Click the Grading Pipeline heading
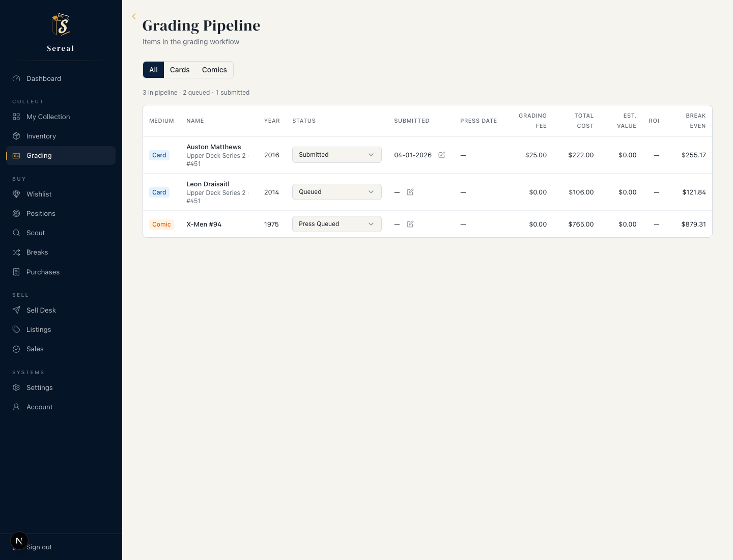The height and width of the screenshot is (560, 733). coord(201,25)
